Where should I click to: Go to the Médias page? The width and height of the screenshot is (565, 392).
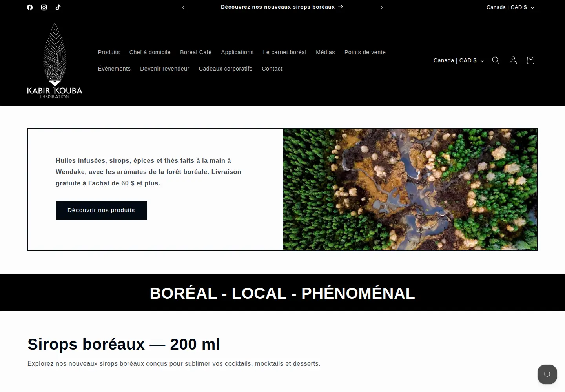(325, 52)
